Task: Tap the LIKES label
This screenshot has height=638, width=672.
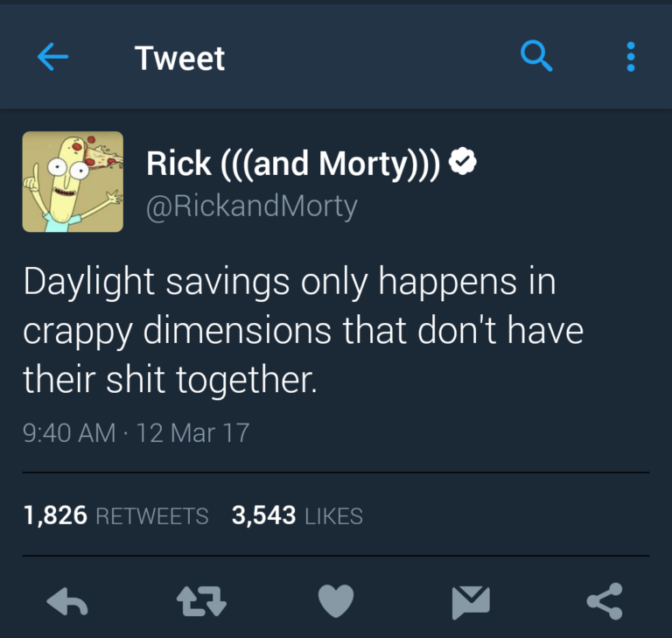Action: [x=334, y=515]
